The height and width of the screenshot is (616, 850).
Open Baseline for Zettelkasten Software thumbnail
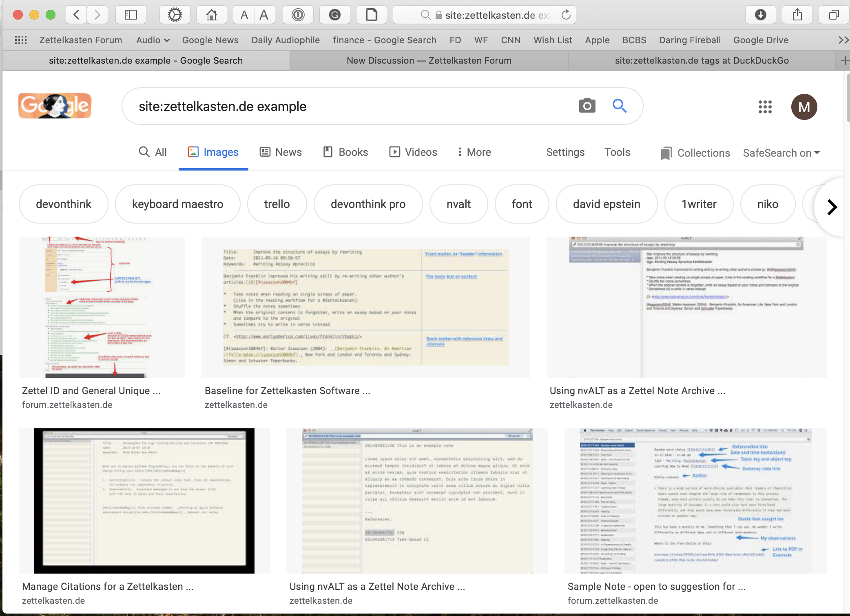366,307
